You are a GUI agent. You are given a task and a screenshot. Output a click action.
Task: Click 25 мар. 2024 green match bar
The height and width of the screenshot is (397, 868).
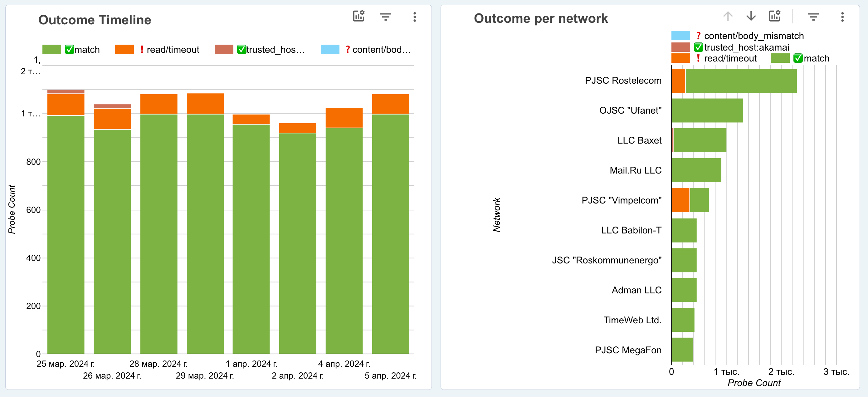(x=66, y=235)
